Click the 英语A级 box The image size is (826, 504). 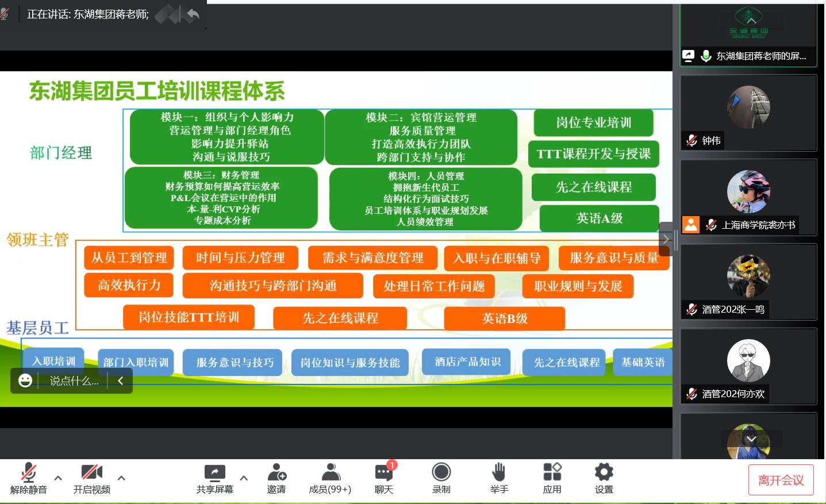tap(600, 218)
